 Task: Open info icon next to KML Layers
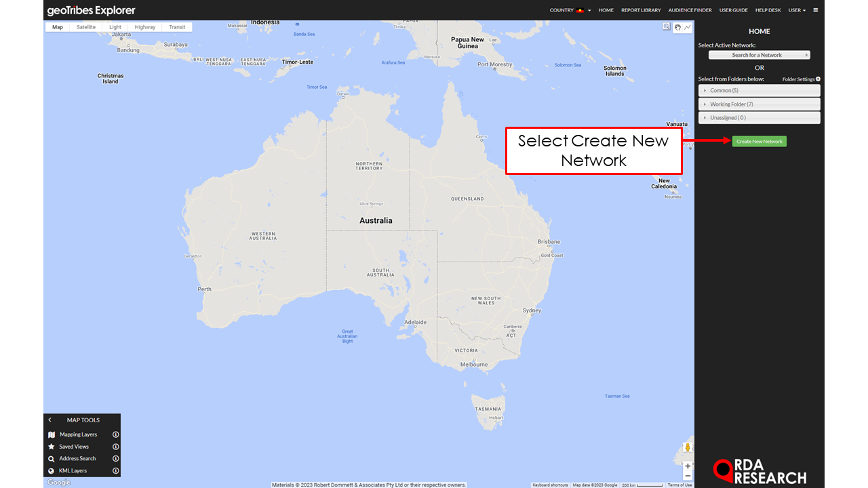tap(116, 470)
